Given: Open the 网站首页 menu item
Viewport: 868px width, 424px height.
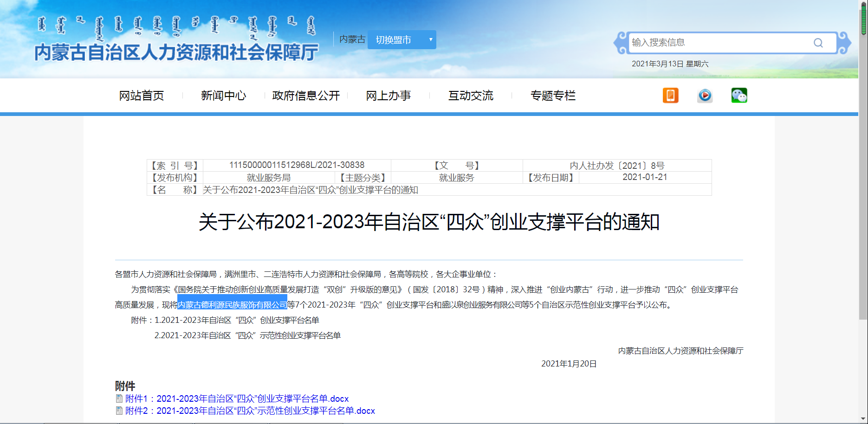Looking at the screenshot, I should [x=142, y=96].
